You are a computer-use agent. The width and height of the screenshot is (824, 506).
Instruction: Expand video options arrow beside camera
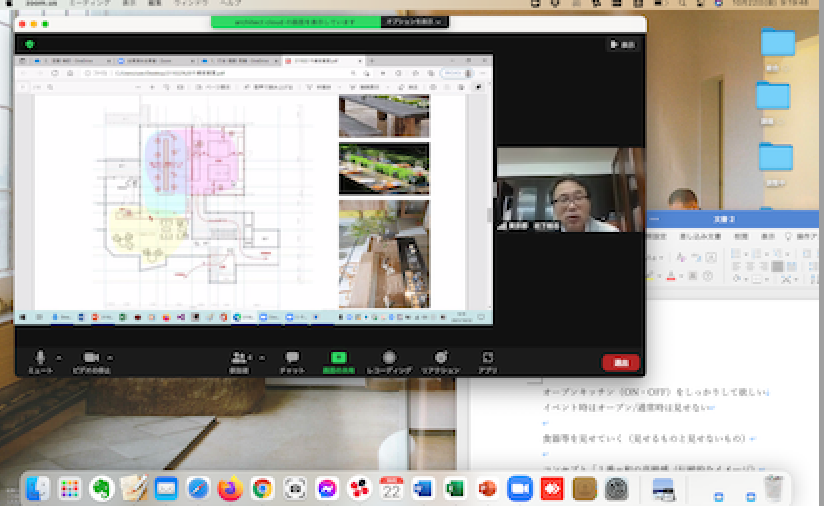coord(110,356)
